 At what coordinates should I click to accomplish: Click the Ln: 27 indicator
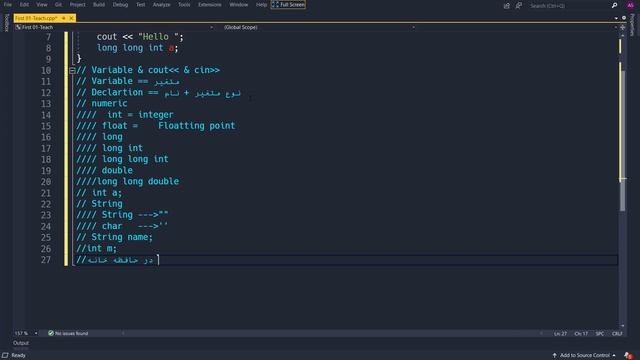[560, 334]
